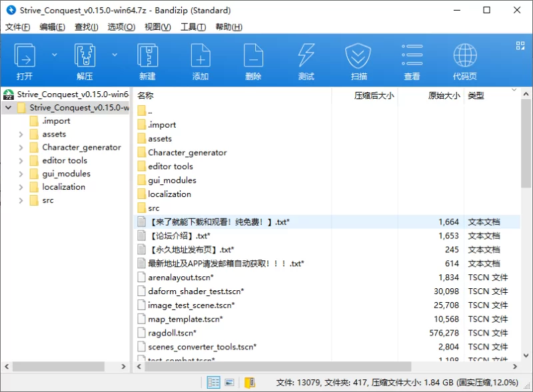533x392 pixels.
Task: Click the Add (添加) file icon
Action: [201, 61]
